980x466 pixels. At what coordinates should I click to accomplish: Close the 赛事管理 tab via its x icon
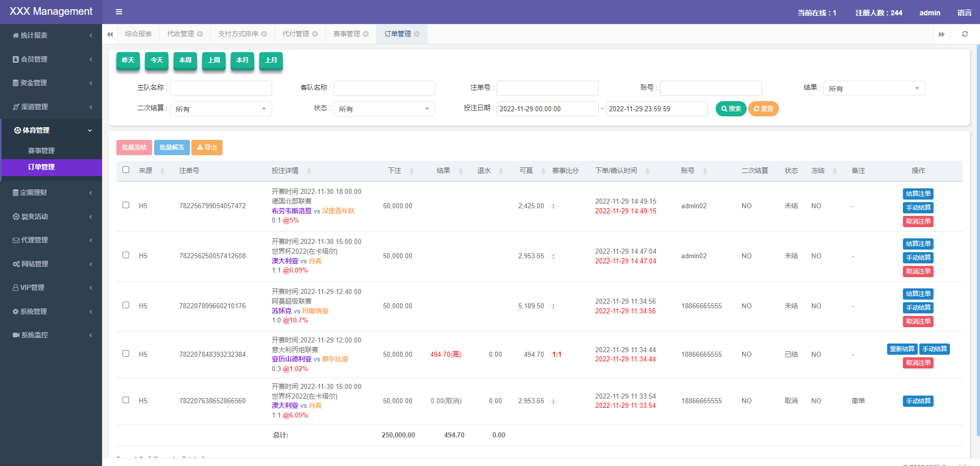366,34
